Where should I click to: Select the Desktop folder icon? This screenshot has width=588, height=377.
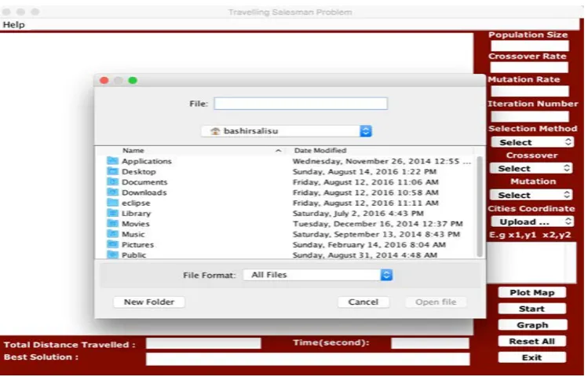pos(112,171)
